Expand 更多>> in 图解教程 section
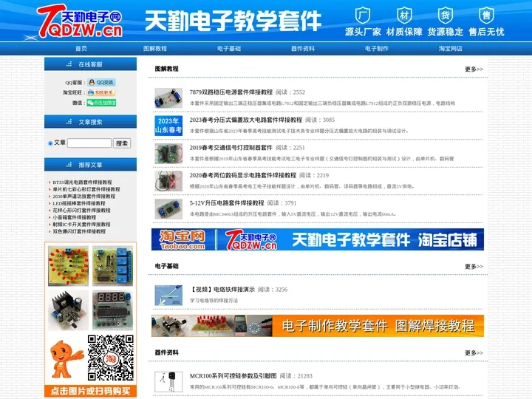 [474, 69]
